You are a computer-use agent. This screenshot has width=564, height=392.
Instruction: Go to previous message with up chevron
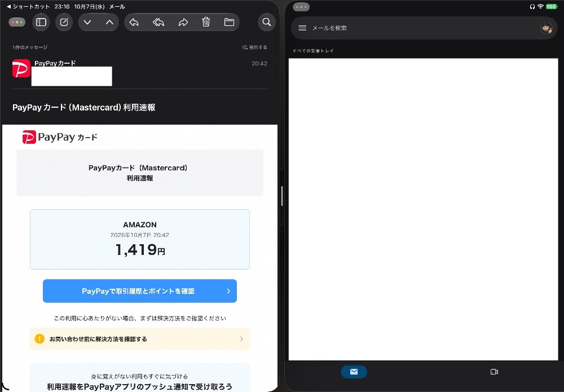[x=110, y=23]
